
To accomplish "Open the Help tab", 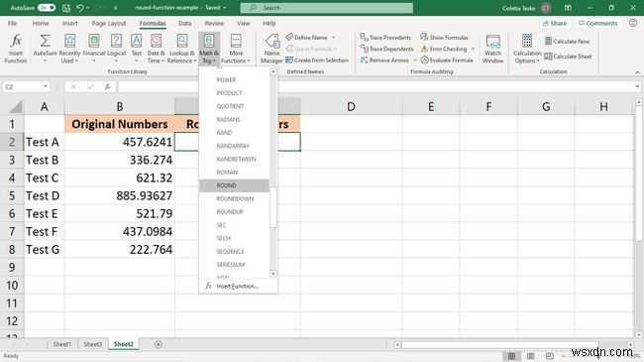I will click(269, 24).
